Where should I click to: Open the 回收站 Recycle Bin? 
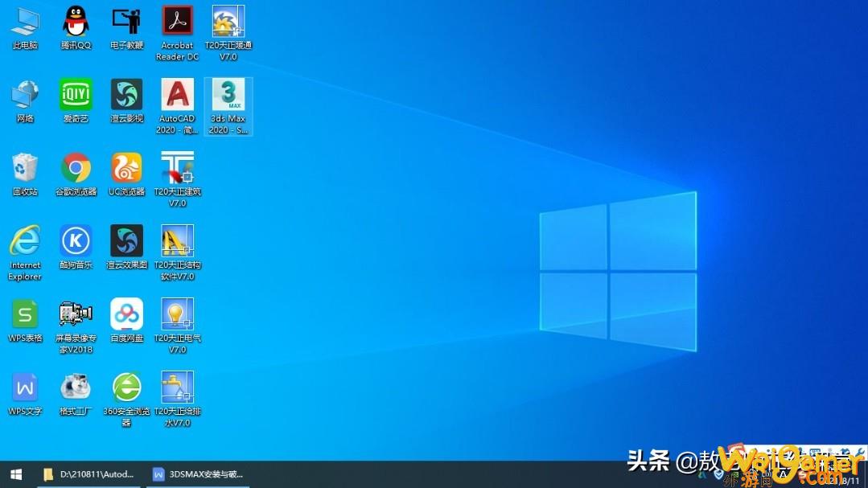click(25, 174)
